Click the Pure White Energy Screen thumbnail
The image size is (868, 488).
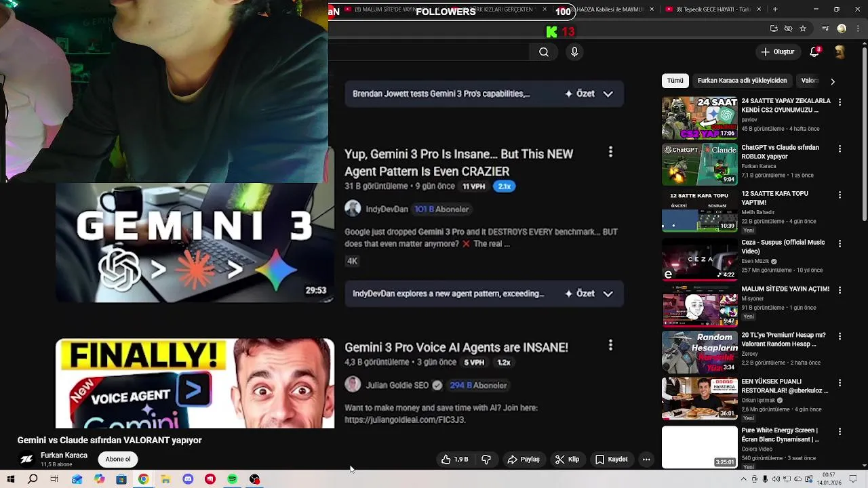pos(699,447)
